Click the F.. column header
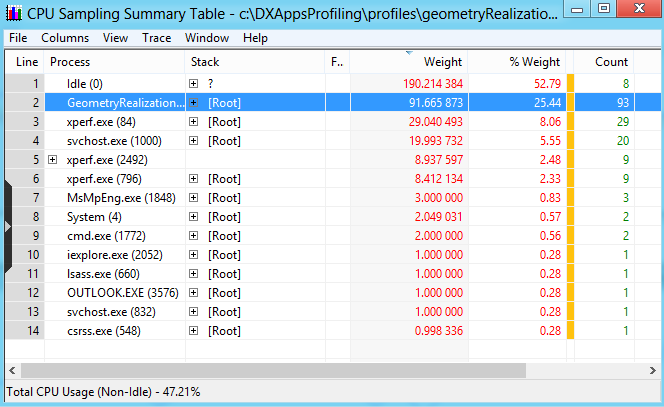664x407 pixels. pos(338,62)
